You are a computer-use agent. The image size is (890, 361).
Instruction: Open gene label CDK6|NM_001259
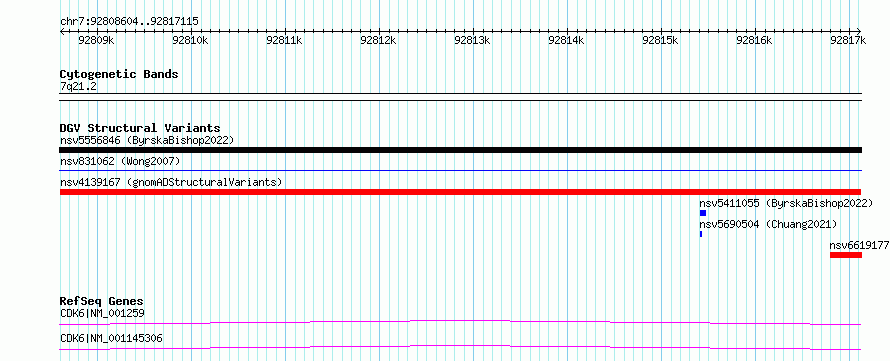[103, 313]
